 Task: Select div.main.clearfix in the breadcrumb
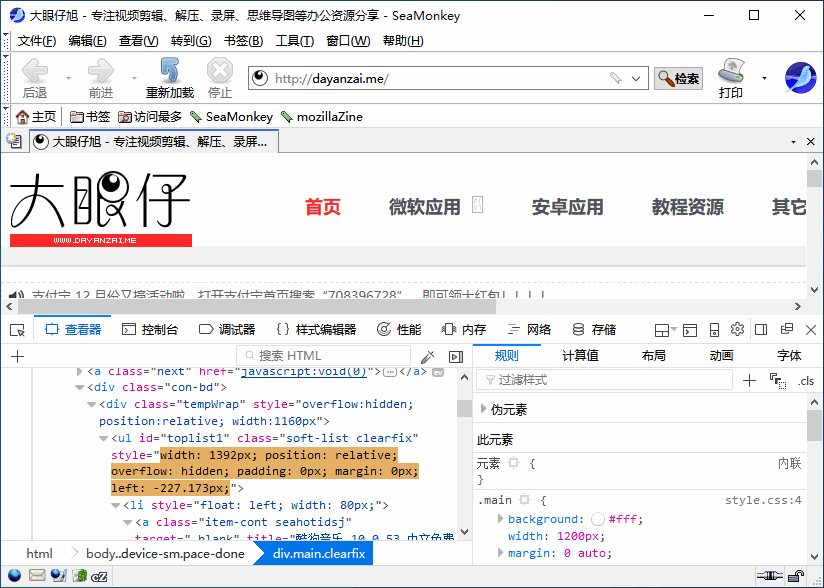(318, 554)
